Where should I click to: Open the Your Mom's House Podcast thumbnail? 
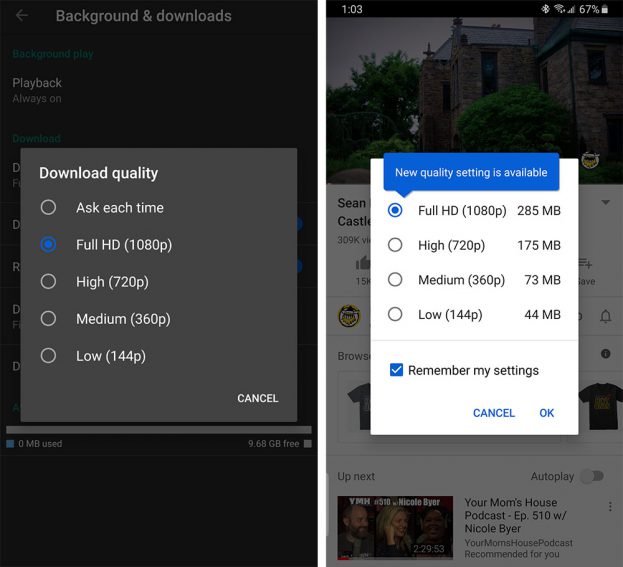(x=395, y=527)
